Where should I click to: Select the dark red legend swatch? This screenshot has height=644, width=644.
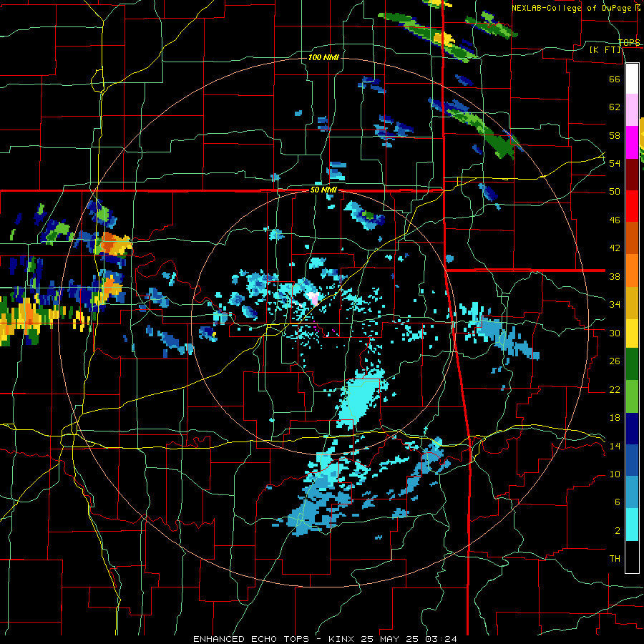coord(632,174)
